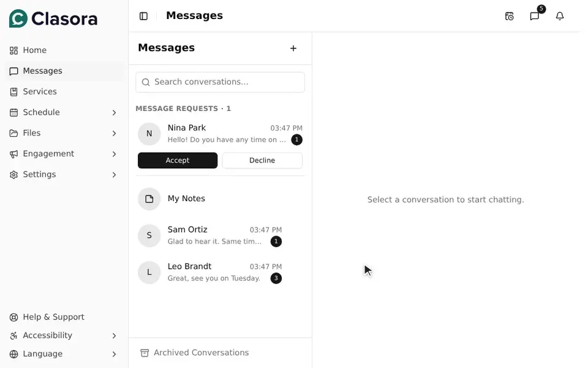
Task: Open Archived Conversations link
Action: (194, 353)
